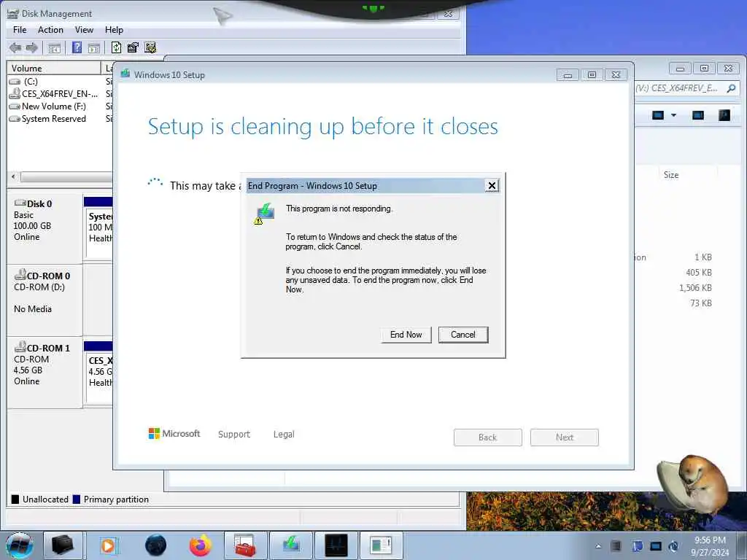747x560 pixels.
Task: Click the 1,506 KB size entry in Explorer
Action: pos(695,287)
